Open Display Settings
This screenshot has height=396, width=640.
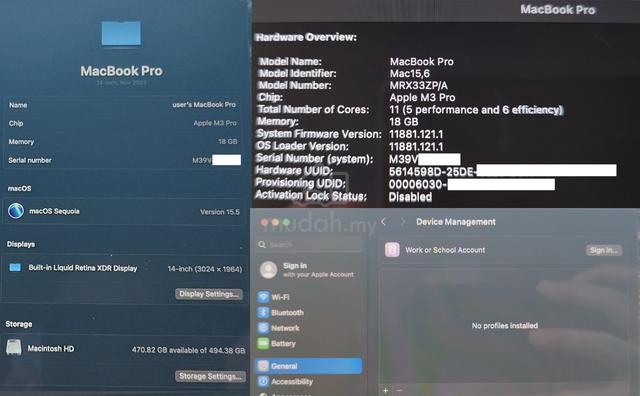209,294
